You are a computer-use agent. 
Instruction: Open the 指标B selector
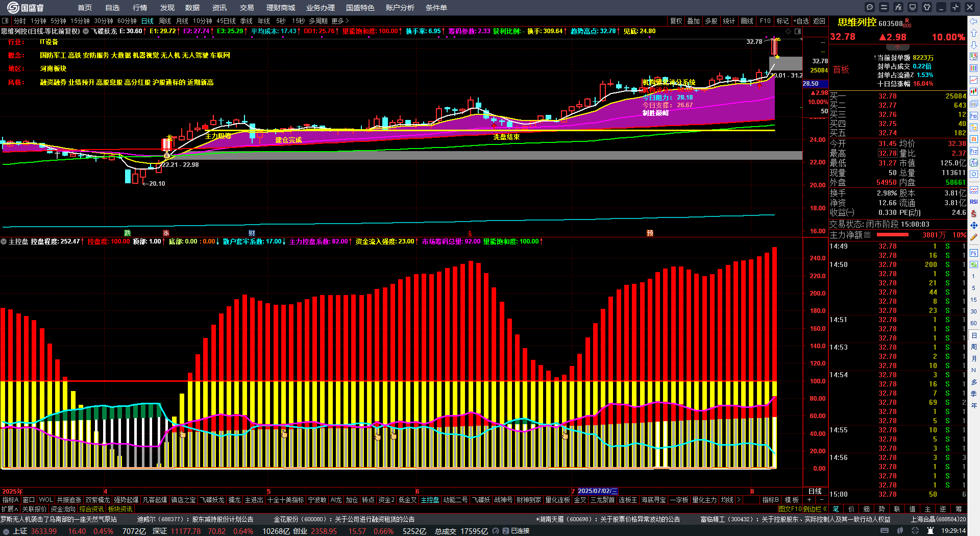click(x=770, y=500)
